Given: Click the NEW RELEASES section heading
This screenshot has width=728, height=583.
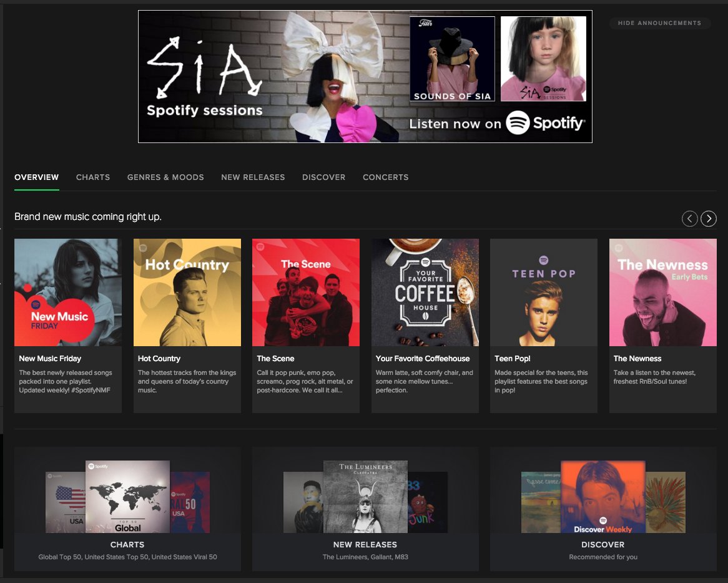Looking at the screenshot, I should (x=365, y=544).
